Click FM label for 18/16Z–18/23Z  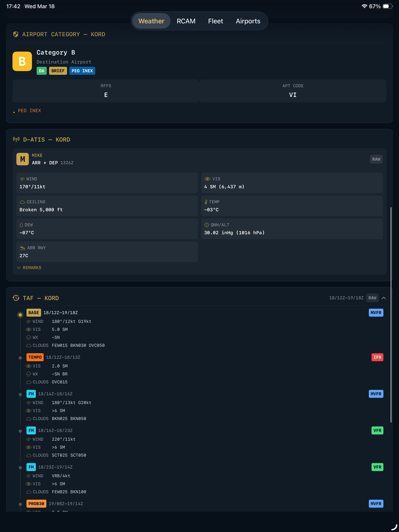[x=31, y=430]
